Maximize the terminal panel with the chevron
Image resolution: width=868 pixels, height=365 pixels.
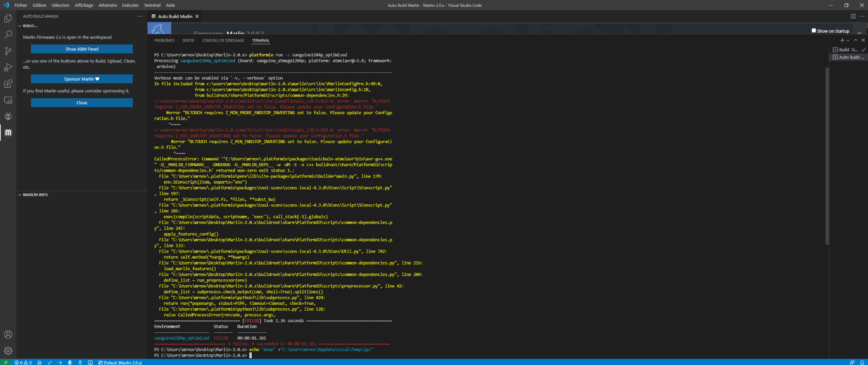tap(855, 40)
